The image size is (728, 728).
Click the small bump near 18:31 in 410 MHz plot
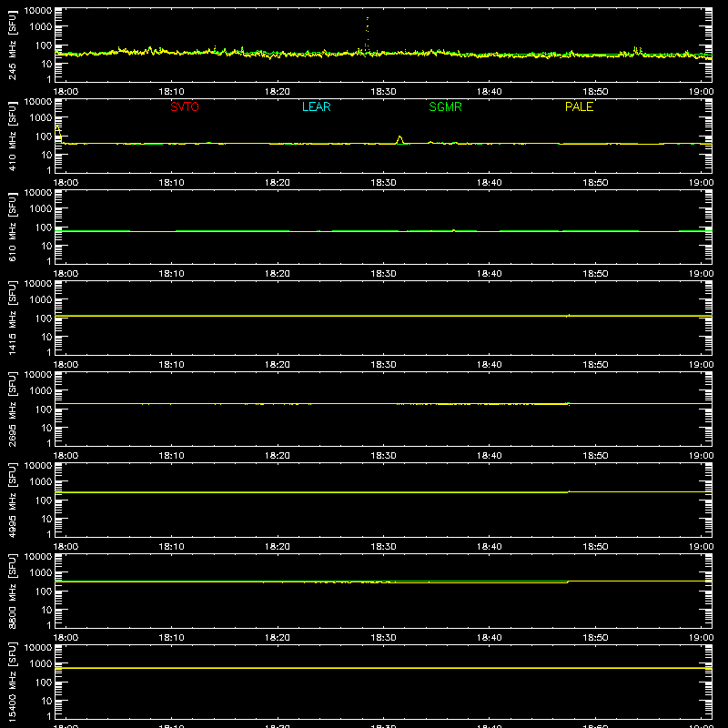tap(399, 139)
